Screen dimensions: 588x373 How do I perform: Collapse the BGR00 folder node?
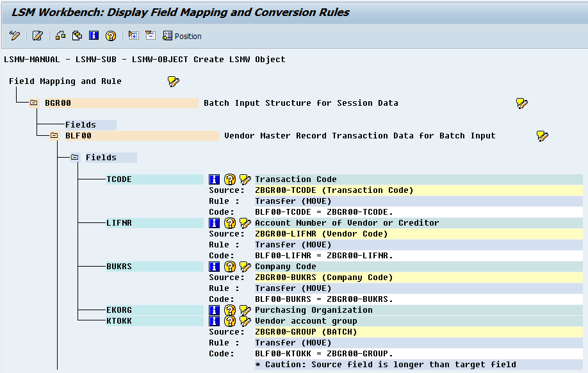(32, 103)
